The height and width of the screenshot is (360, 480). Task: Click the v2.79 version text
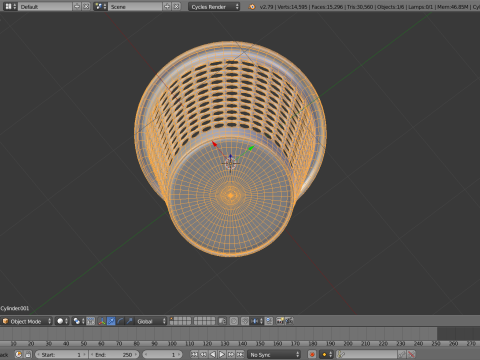pyautogui.click(x=266, y=7)
